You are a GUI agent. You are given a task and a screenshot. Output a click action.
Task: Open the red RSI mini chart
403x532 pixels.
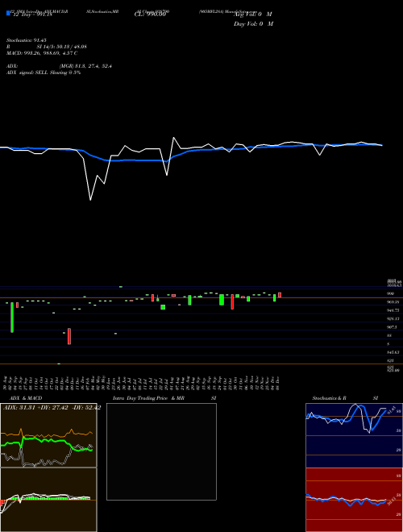click(x=354, y=500)
